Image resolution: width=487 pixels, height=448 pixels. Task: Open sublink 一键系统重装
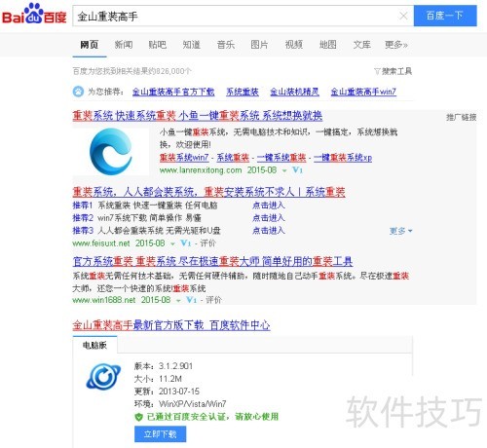pos(281,158)
